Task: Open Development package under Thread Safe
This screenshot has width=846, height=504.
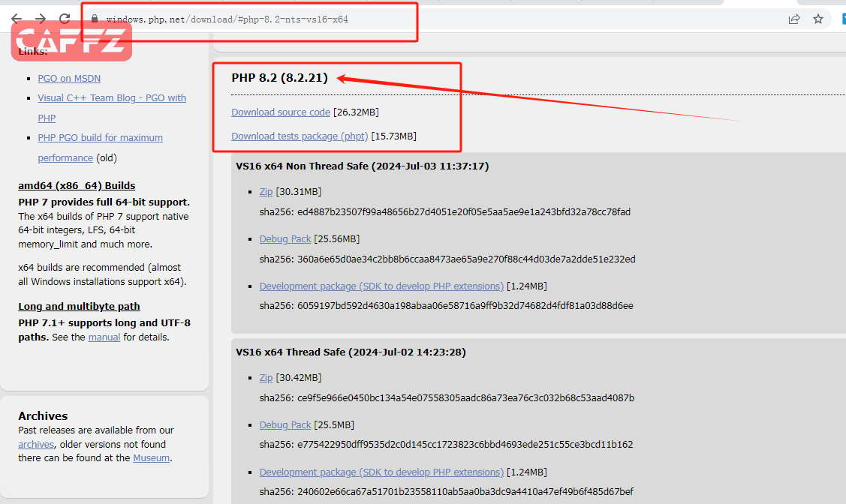Action: (x=381, y=472)
